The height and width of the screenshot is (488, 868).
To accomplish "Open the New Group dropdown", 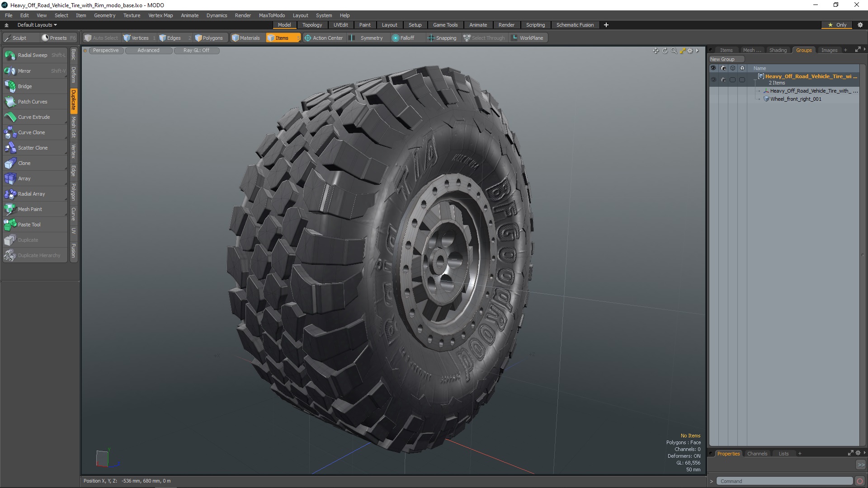I will pyautogui.click(x=726, y=59).
